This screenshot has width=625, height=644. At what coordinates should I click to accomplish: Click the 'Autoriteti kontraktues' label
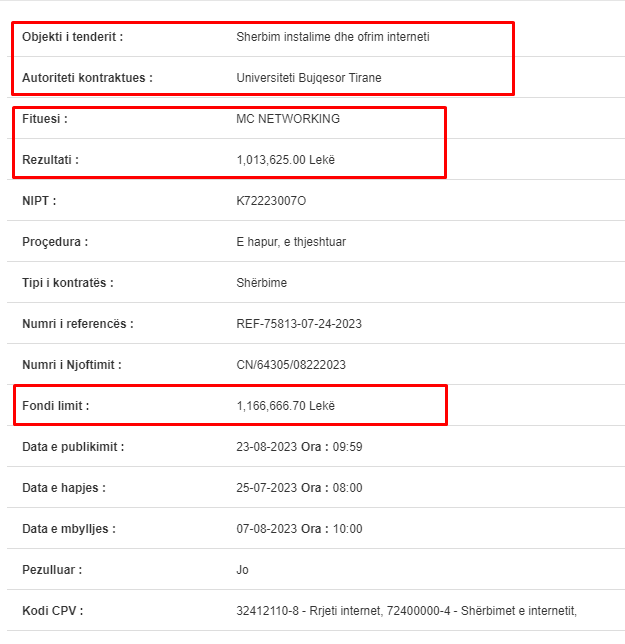(87, 78)
